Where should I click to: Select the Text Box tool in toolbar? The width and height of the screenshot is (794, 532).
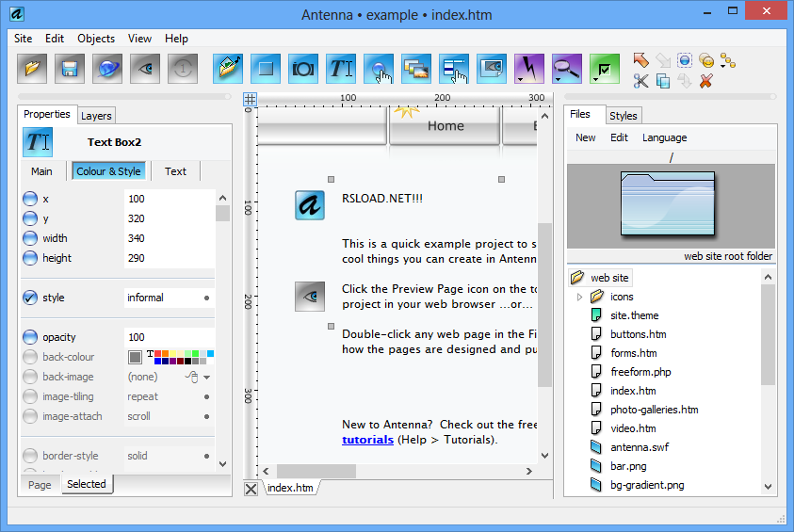point(341,69)
